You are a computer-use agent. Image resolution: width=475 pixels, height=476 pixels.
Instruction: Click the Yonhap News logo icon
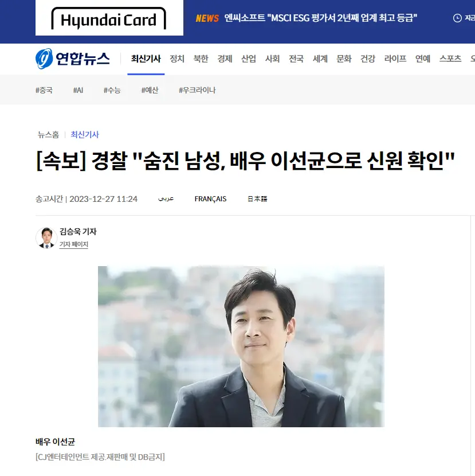coord(44,58)
